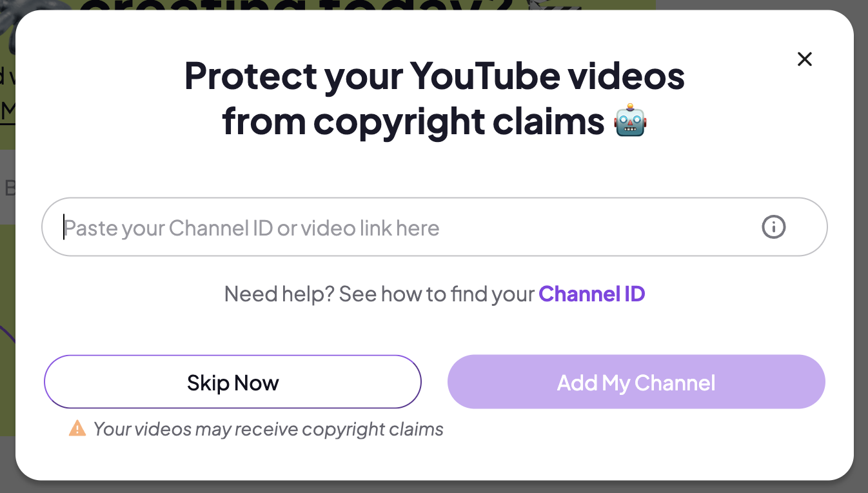
Task: Click the "Protect your YouTube videos" heading line
Action: 434,76
